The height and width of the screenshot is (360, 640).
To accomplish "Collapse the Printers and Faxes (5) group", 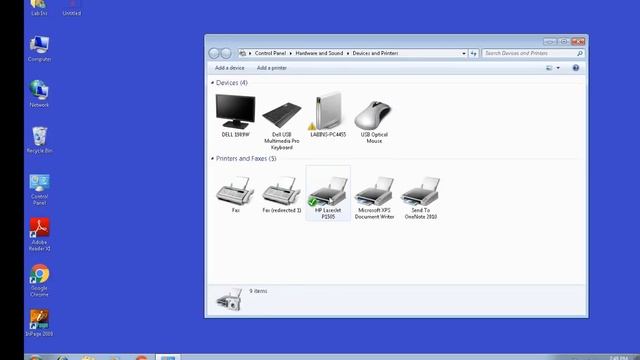I will tap(212, 158).
